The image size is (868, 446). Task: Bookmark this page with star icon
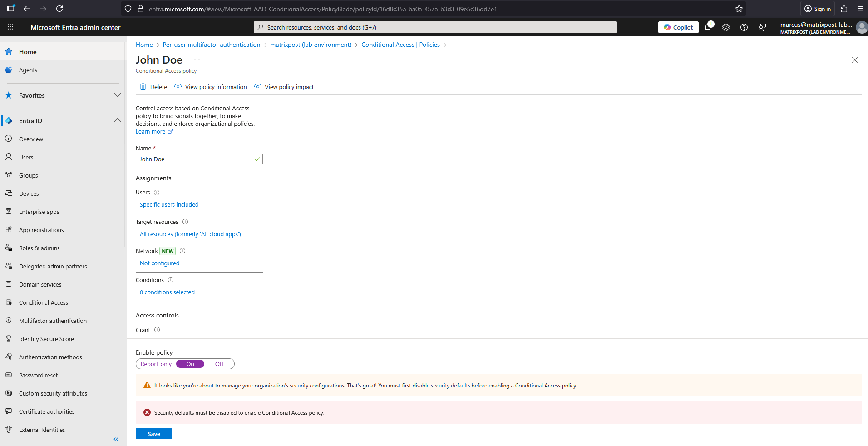[x=739, y=9]
